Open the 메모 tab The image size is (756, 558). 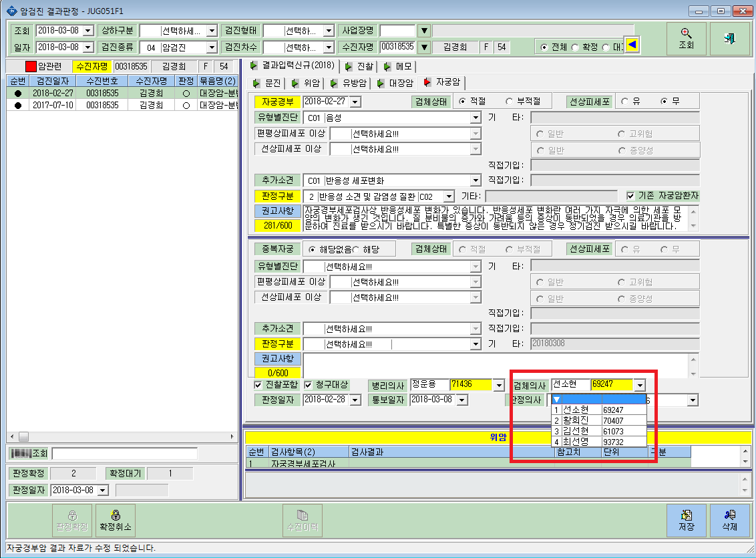coord(398,66)
